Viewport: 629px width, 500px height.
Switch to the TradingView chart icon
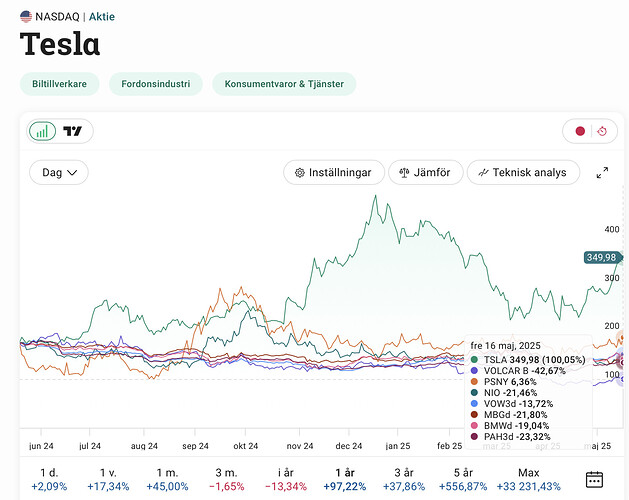click(72, 131)
